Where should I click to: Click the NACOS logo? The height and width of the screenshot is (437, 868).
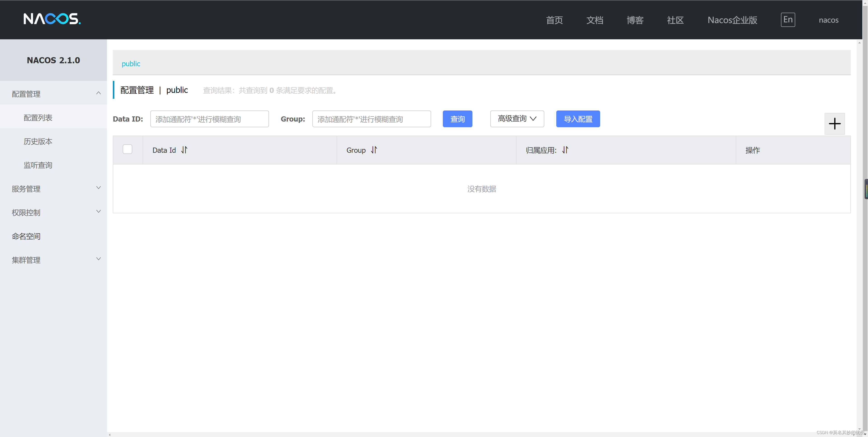pyautogui.click(x=52, y=19)
